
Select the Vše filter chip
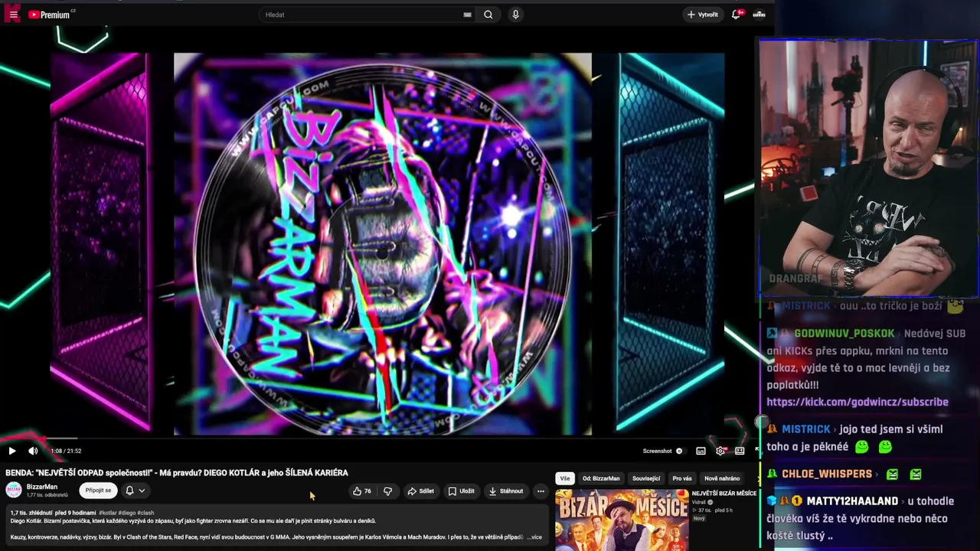point(565,478)
